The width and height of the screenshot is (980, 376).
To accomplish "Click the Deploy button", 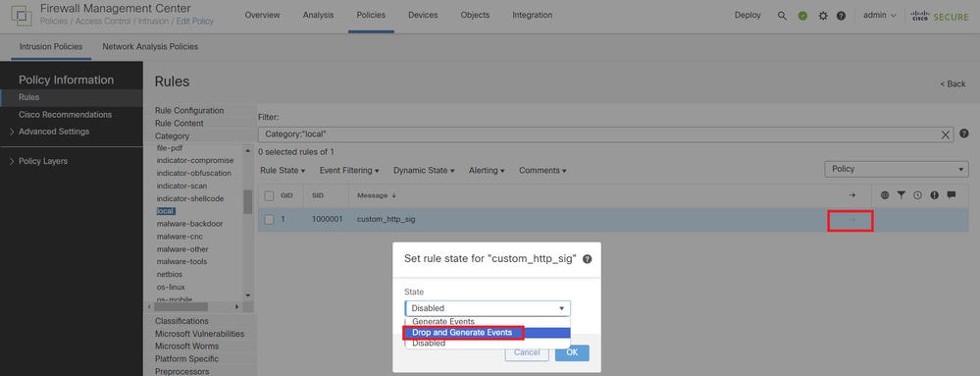I will click(748, 15).
